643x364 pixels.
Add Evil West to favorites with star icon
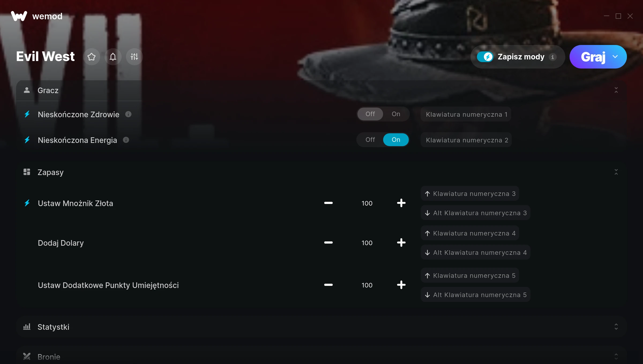[x=92, y=57]
